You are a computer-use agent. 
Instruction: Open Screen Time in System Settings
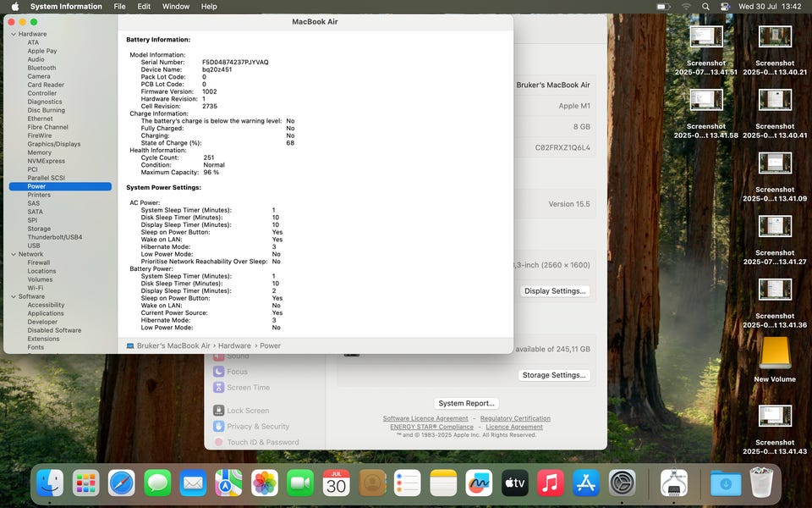(241, 387)
